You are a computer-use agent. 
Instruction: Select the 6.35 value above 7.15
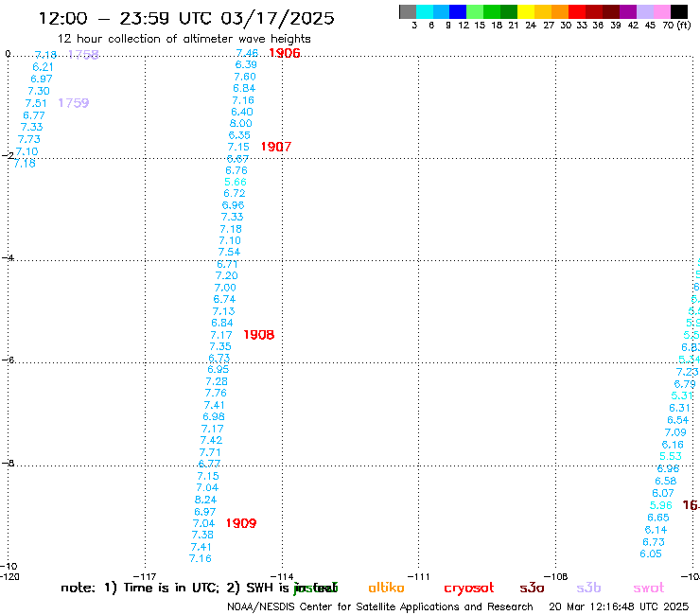239,135
